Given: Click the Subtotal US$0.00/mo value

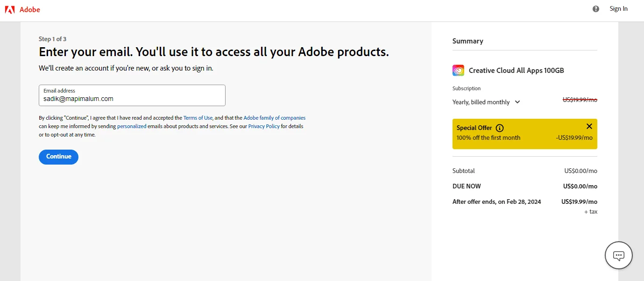Looking at the screenshot, I should click(x=580, y=171).
